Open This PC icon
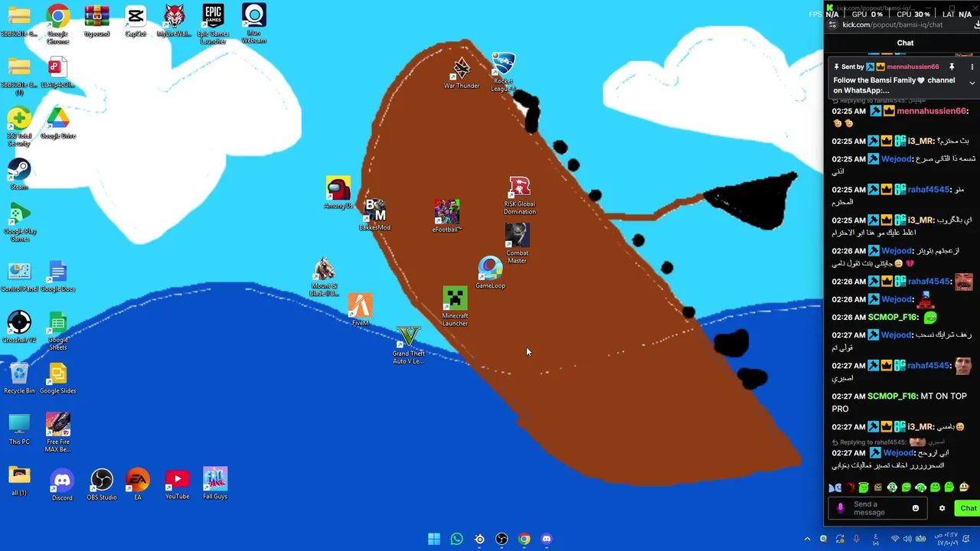 click(19, 429)
